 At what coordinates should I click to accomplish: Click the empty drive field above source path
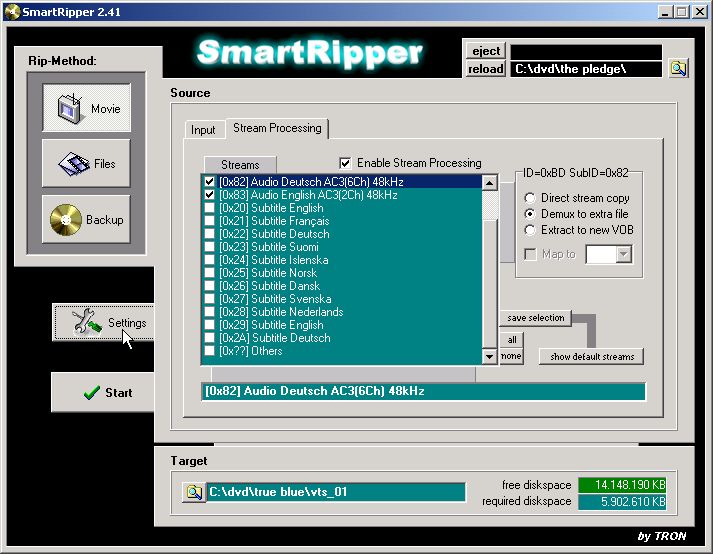tap(586, 51)
